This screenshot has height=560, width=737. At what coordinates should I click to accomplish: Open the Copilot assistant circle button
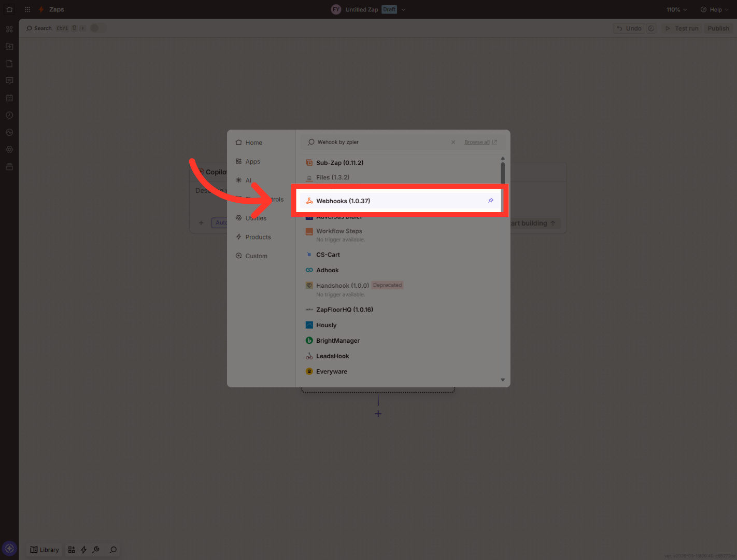(x=9, y=549)
